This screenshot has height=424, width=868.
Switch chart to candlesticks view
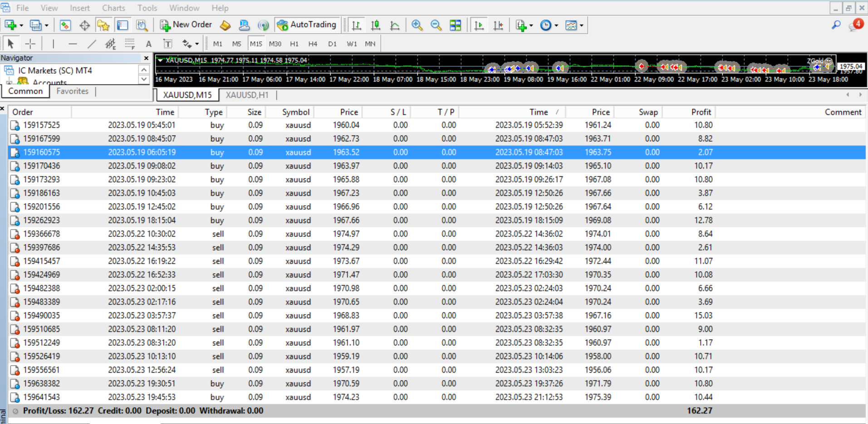click(376, 25)
